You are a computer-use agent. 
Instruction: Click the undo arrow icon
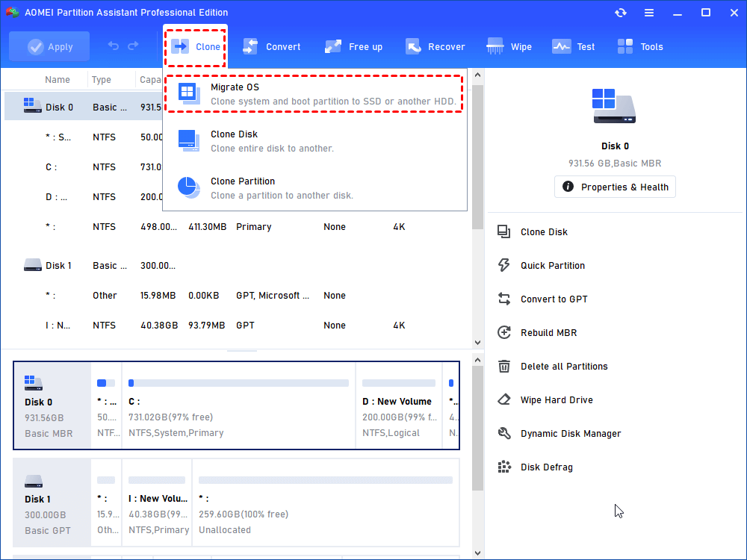click(x=113, y=46)
